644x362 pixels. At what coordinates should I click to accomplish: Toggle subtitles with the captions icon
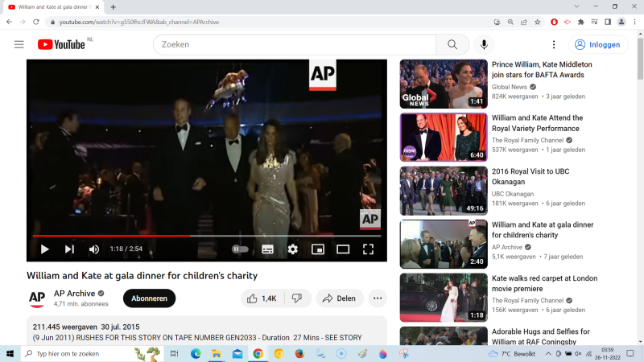[x=267, y=249]
